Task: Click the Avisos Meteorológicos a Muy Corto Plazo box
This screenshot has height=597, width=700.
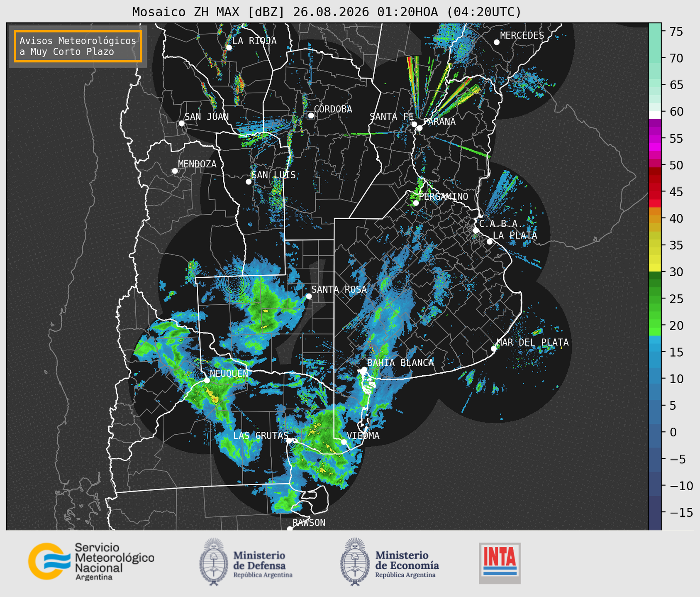Action: (x=78, y=46)
